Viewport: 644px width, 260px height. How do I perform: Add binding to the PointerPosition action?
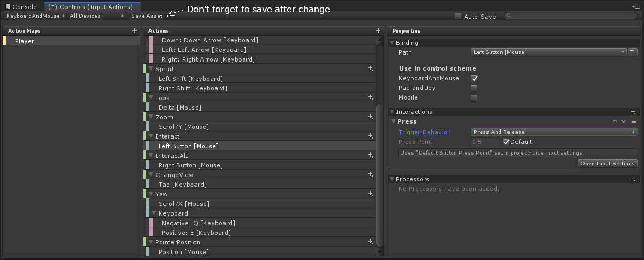pyautogui.click(x=370, y=242)
